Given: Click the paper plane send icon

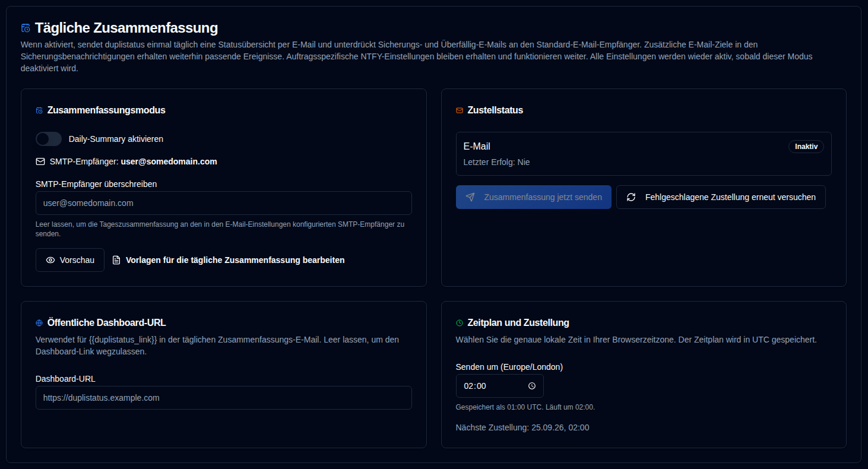Looking at the screenshot, I should (x=470, y=197).
